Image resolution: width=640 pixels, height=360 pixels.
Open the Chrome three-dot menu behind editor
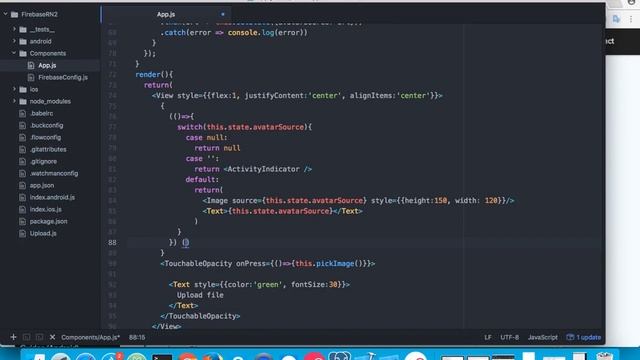click(631, 19)
